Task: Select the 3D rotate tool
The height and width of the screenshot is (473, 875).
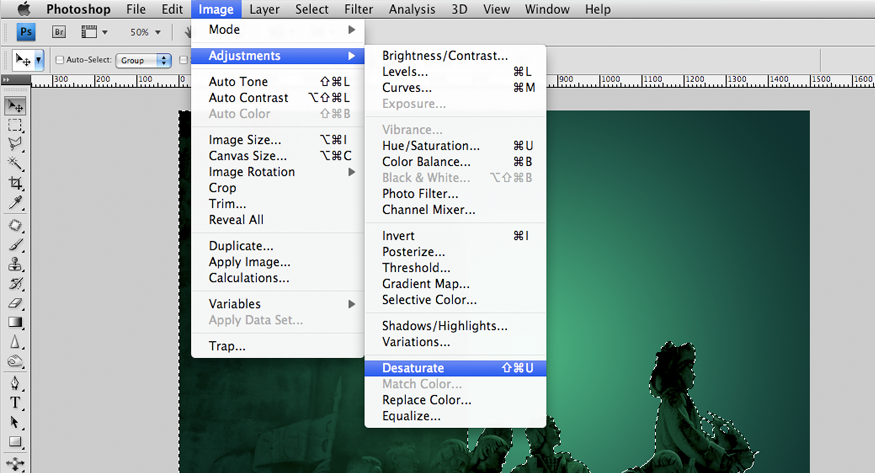Action: [x=15, y=464]
